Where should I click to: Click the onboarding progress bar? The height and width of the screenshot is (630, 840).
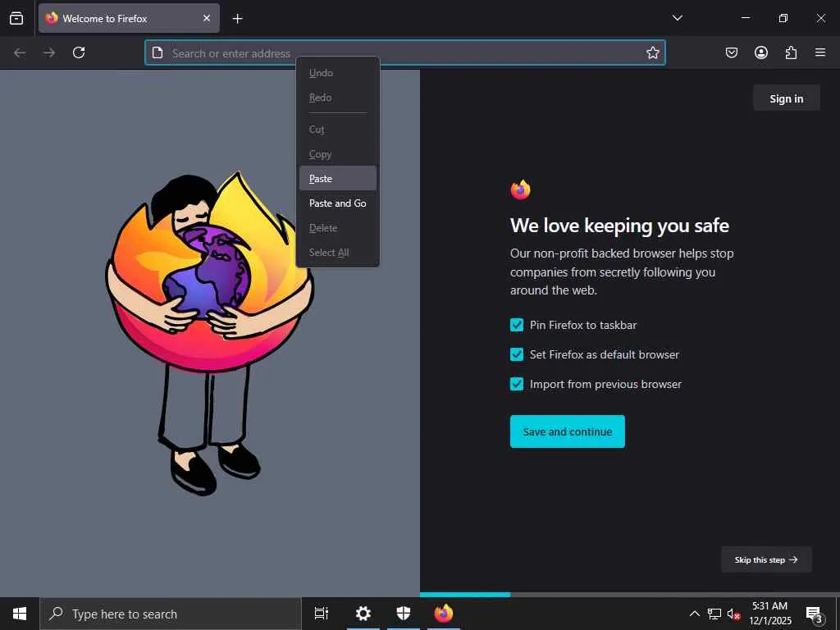pos(630,595)
